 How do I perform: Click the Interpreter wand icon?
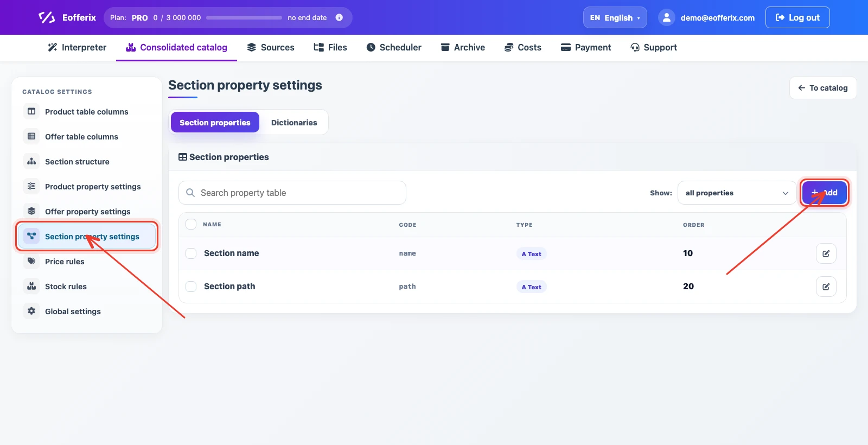pyautogui.click(x=53, y=47)
